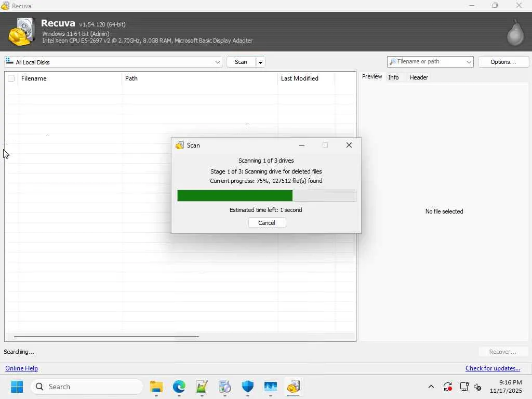The height and width of the screenshot is (399, 532).
Task: Open the blue shield security app in taskbar
Action: point(248,387)
